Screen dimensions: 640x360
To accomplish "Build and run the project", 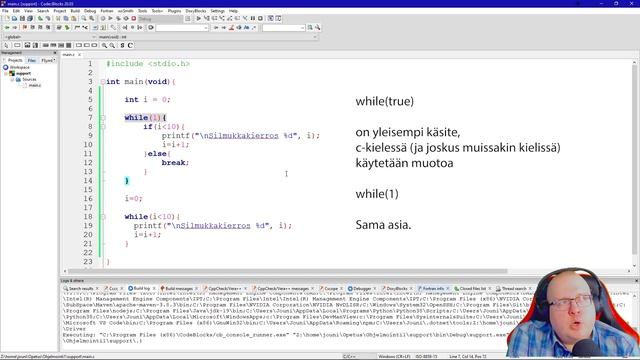I will 118,18.
